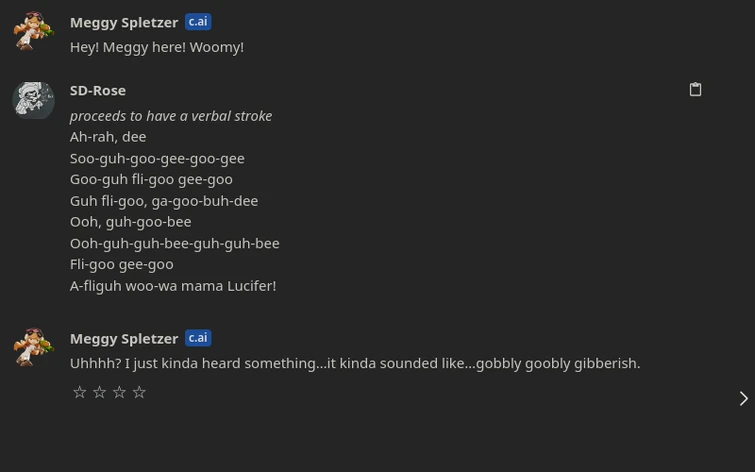Viewport: 755px width, 472px height.
Task: Click the c.ai badge on the greeting
Action: [198, 22]
